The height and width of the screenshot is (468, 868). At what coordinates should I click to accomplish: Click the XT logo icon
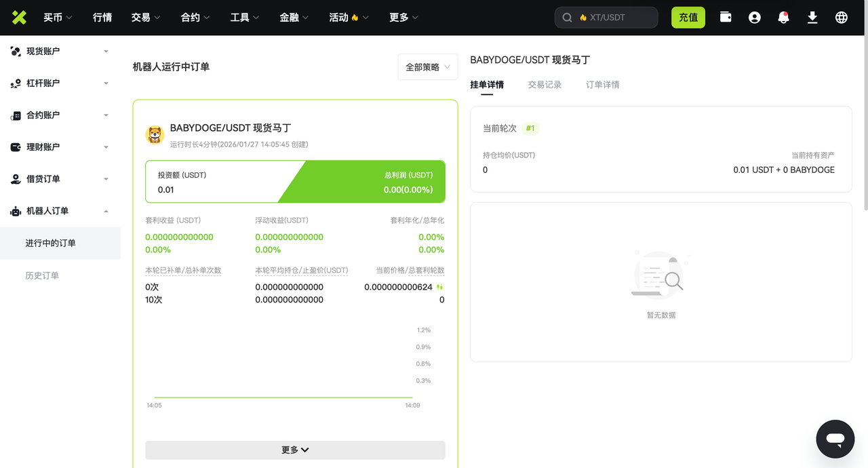19,18
